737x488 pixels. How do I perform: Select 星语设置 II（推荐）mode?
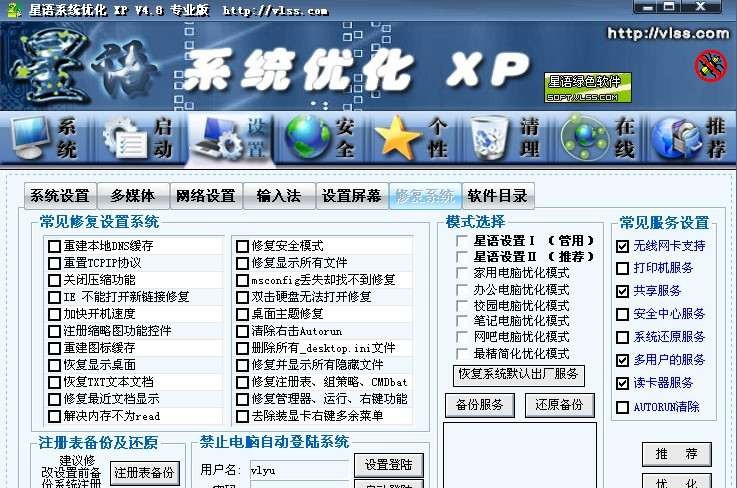(x=462, y=257)
